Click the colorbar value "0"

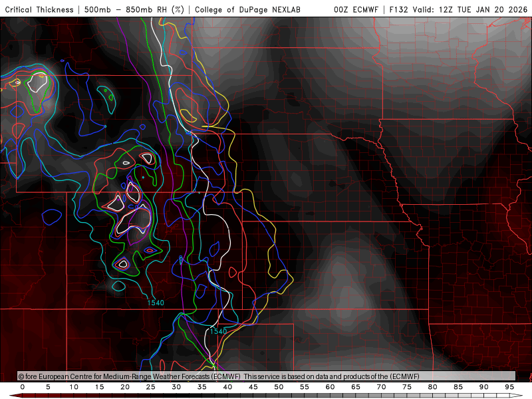[23, 387]
